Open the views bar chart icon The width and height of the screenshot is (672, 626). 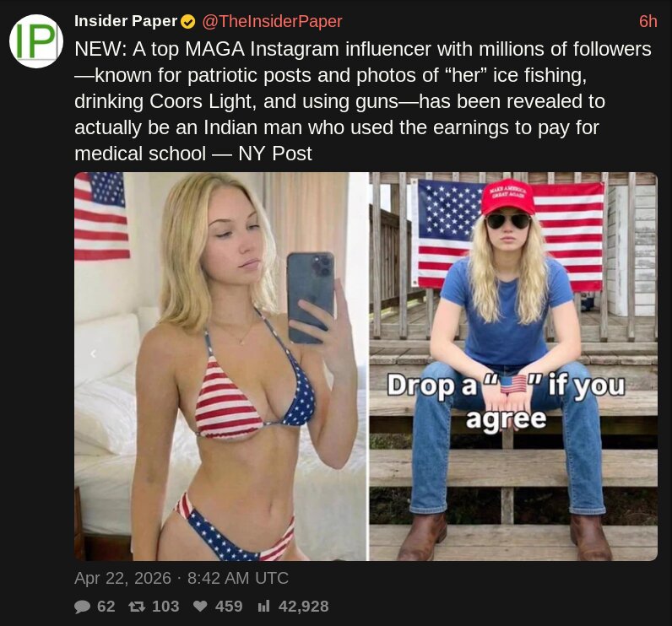(x=264, y=607)
